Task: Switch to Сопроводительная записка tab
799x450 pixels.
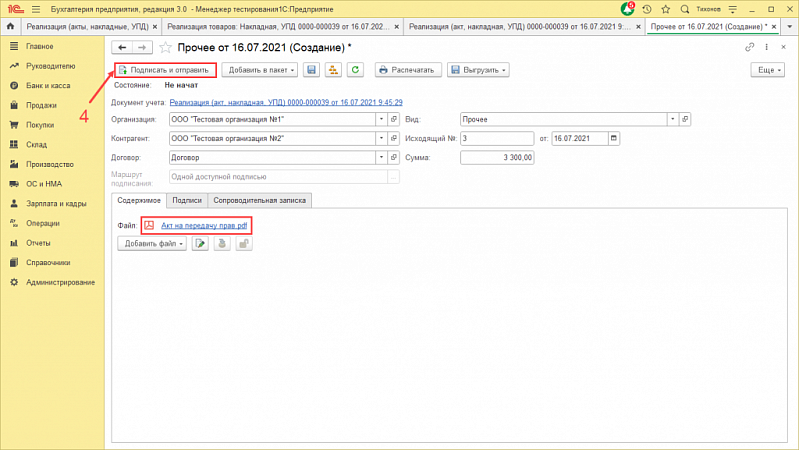Action: click(259, 200)
